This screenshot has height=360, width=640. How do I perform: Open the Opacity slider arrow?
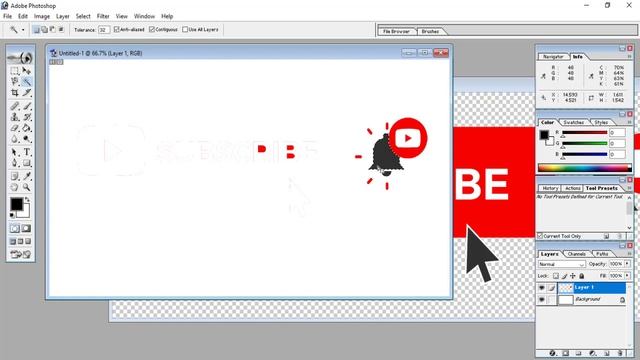click(x=627, y=264)
